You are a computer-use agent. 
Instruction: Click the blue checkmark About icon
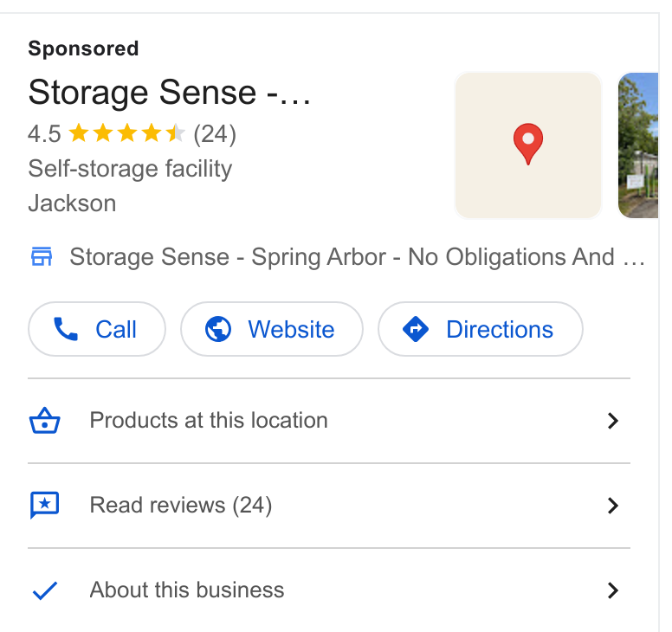(44, 590)
